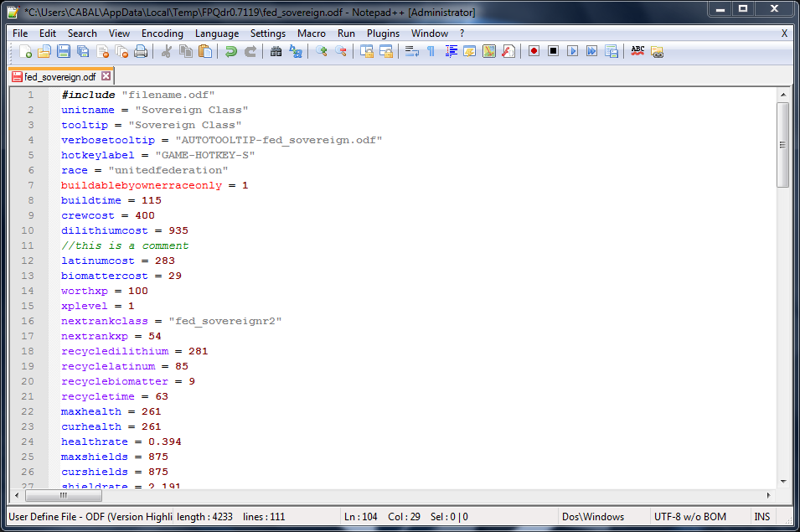Click the Function List toolbar icon
800x532 pixels.
click(x=508, y=51)
